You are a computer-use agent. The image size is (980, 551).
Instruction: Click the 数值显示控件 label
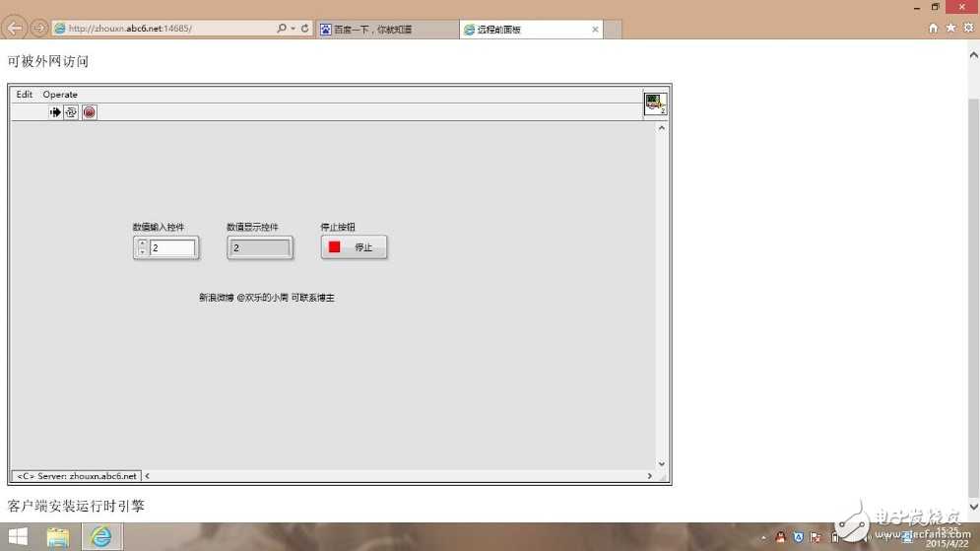point(252,227)
